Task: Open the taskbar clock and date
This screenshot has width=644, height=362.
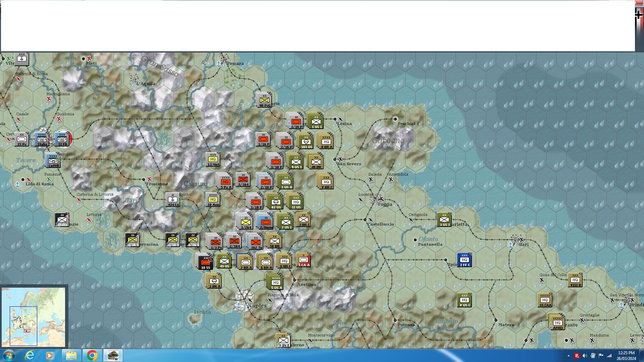Action: tap(626, 356)
